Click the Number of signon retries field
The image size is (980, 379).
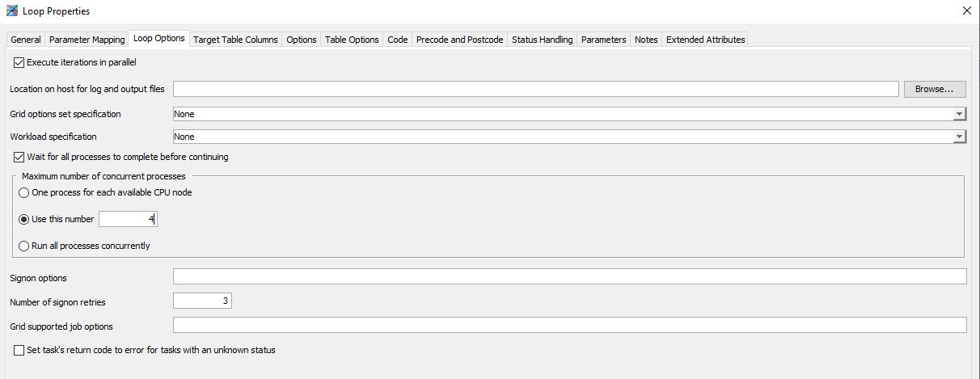click(x=203, y=301)
